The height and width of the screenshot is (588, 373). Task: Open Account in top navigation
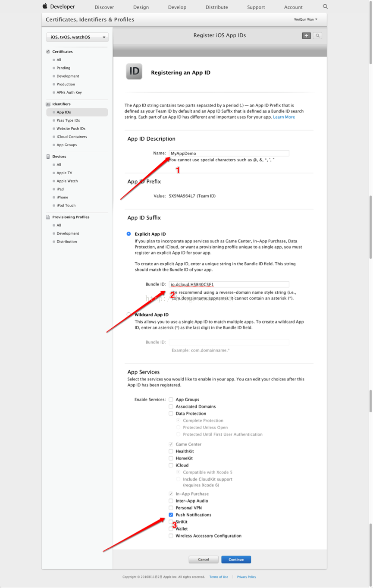tap(293, 7)
